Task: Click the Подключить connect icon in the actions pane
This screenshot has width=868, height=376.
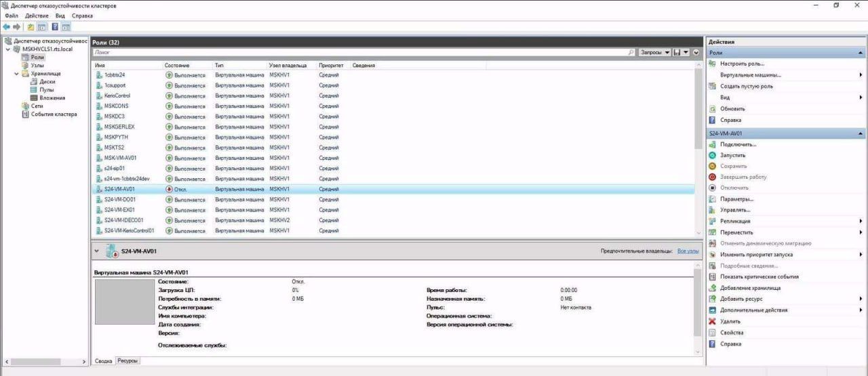Action: (712, 144)
